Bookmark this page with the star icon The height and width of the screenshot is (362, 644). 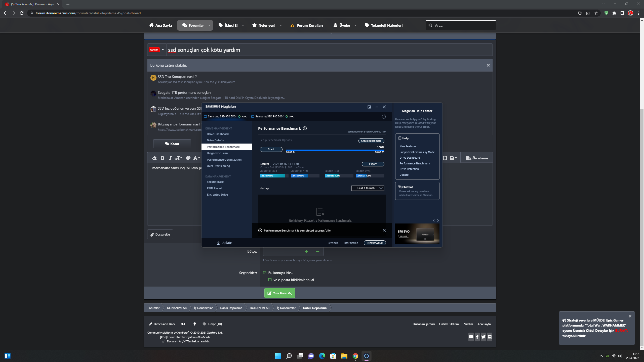click(596, 13)
